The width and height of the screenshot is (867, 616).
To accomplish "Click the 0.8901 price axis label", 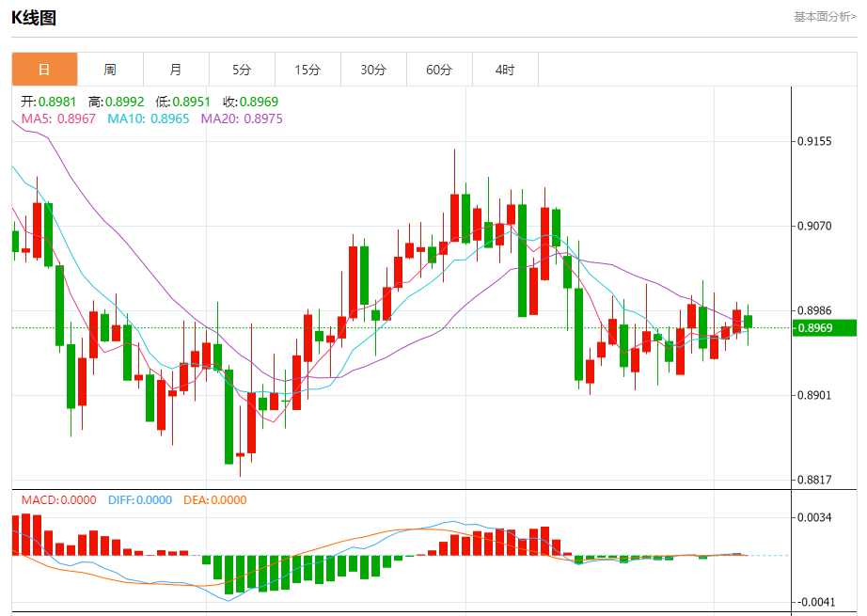I will (814, 395).
